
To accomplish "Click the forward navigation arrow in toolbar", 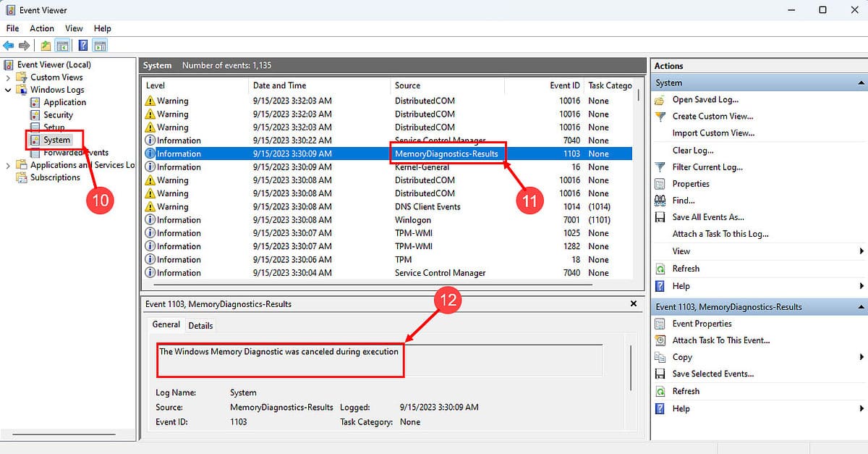I will [x=24, y=45].
